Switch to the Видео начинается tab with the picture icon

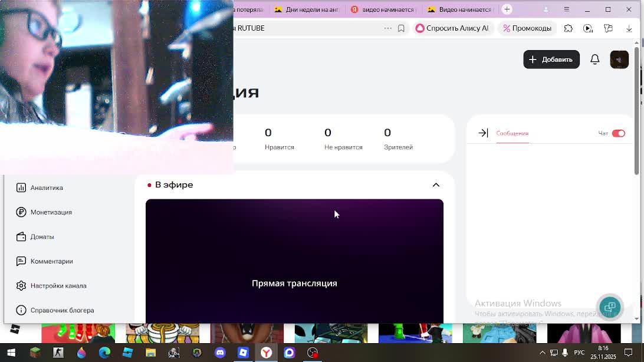[x=461, y=9]
